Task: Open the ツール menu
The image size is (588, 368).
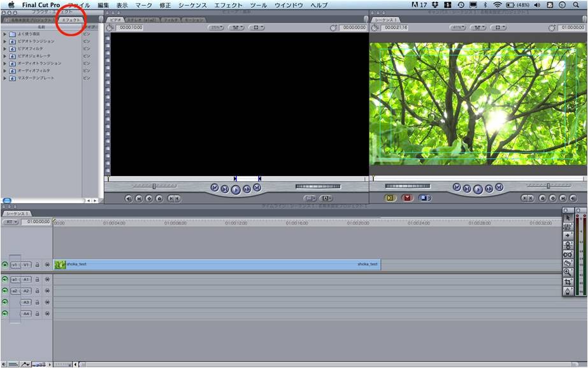Action: 259,5
